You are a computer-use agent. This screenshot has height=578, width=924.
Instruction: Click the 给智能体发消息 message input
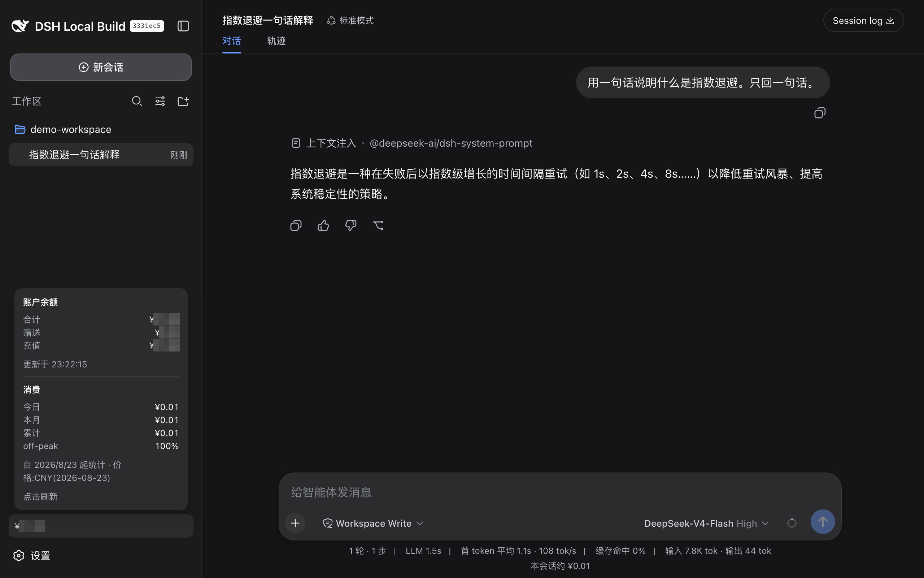[560, 492]
